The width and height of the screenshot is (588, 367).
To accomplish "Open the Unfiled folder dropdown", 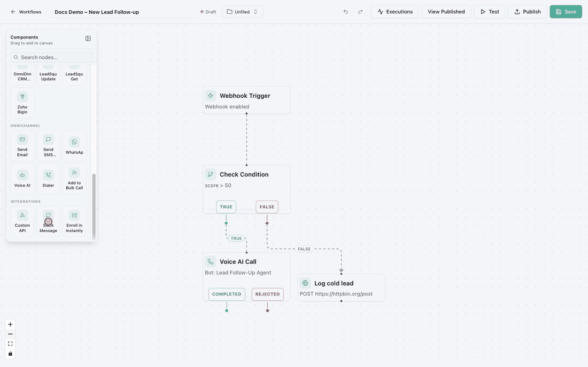I will pyautogui.click(x=242, y=12).
